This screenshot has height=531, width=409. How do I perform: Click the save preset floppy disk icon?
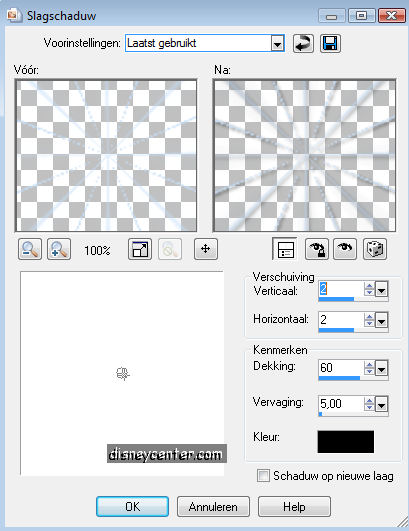(x=330, y=44)
